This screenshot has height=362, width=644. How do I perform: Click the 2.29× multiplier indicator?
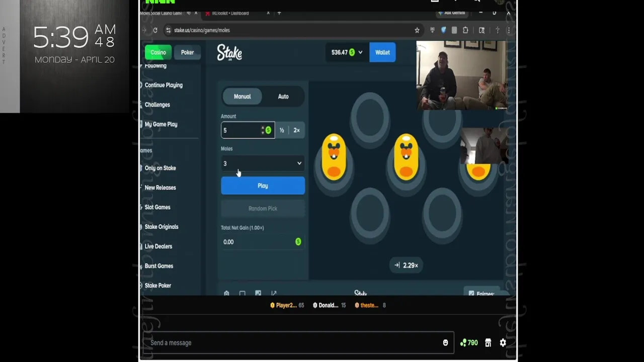point(407,265)
